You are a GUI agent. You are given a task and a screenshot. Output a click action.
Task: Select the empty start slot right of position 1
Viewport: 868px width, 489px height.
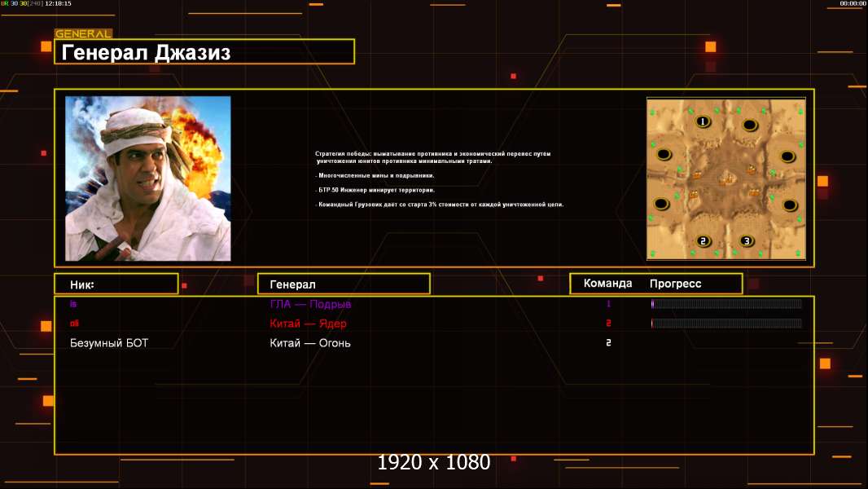[x=750, y=126]
